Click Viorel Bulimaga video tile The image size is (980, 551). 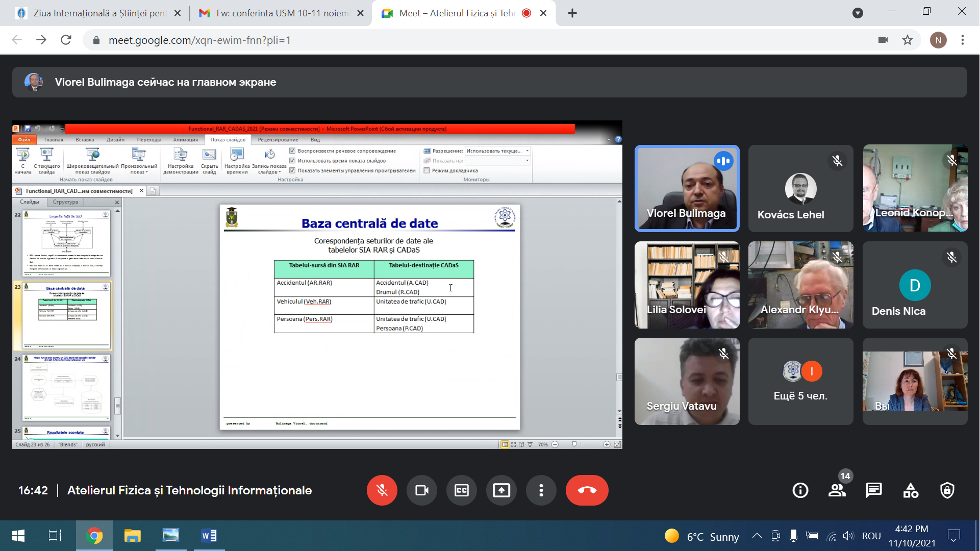[x=687, y=188]
